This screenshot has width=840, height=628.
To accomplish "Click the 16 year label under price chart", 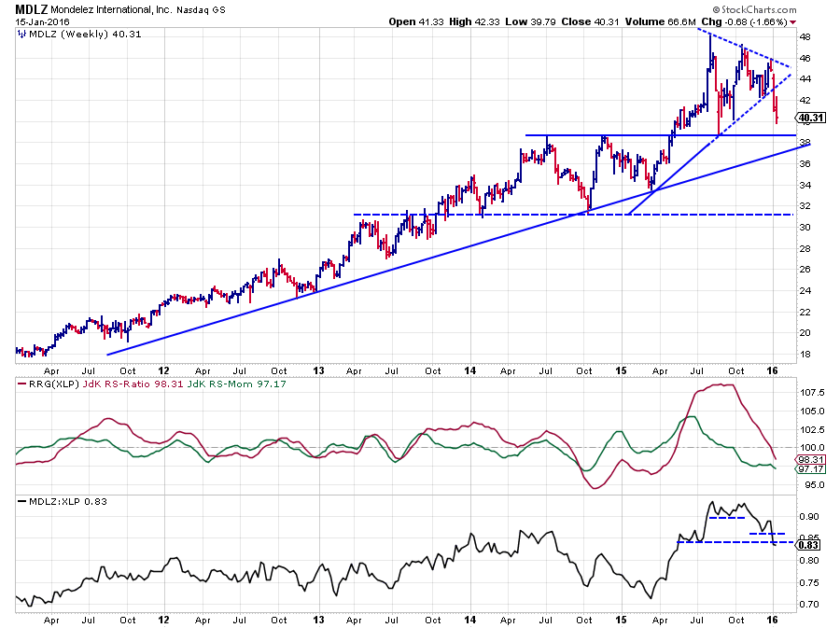I will [x=772, y=370].
